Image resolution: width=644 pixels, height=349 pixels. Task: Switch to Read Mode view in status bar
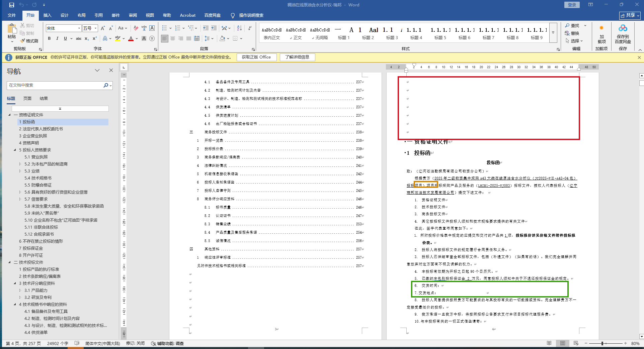[549, 343]
